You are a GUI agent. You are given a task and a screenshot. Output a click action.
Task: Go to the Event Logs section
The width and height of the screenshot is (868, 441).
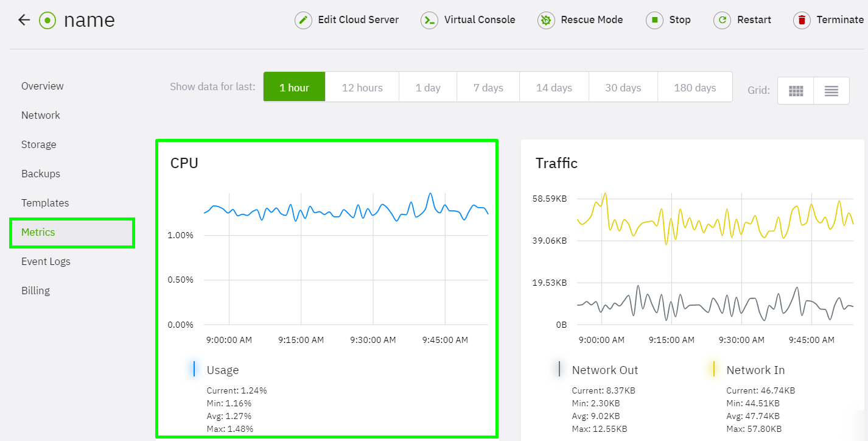[46, 261]
